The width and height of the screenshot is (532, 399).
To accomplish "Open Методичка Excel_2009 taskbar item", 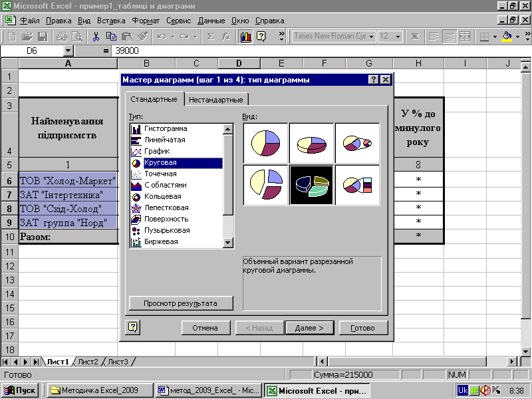I will [x=100, y=390].
